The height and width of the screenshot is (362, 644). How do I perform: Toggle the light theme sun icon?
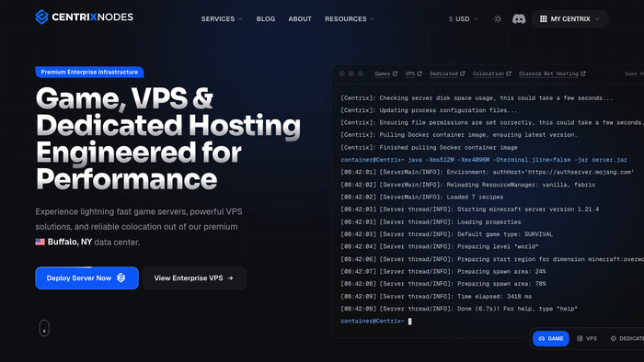(498, 19)
